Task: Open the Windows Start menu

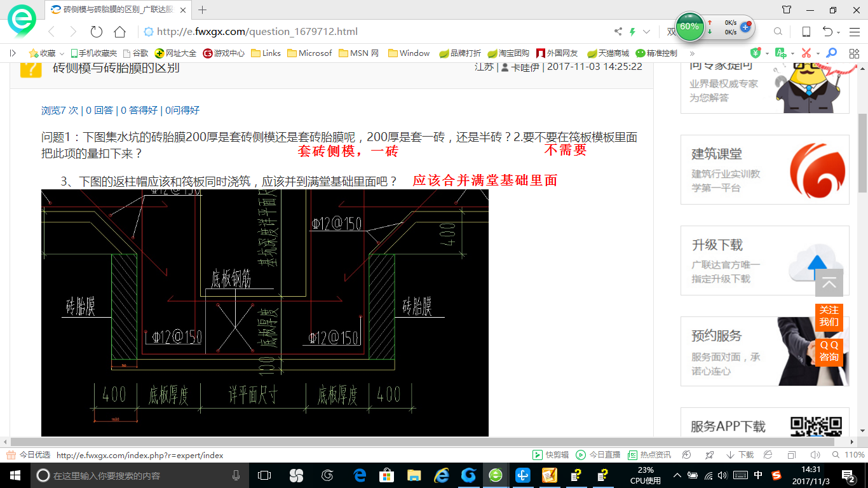Action: pos(15,475)
